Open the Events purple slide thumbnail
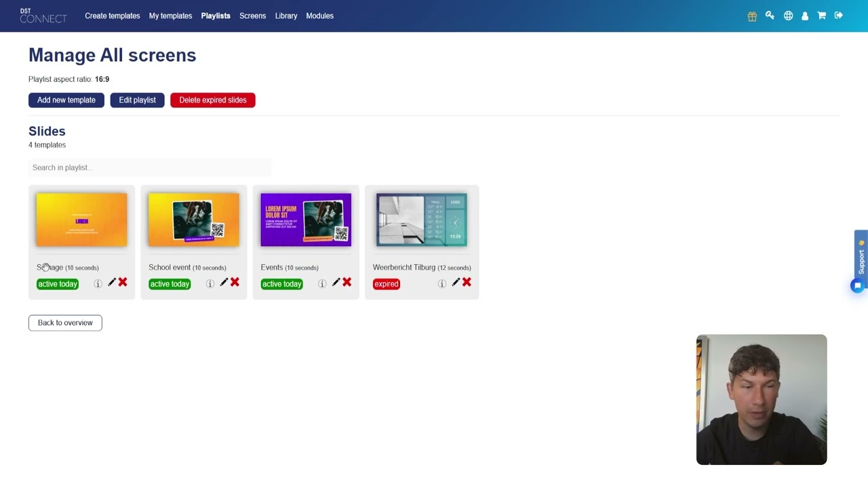Screen dimensions: 868x488 pos(306,220)
